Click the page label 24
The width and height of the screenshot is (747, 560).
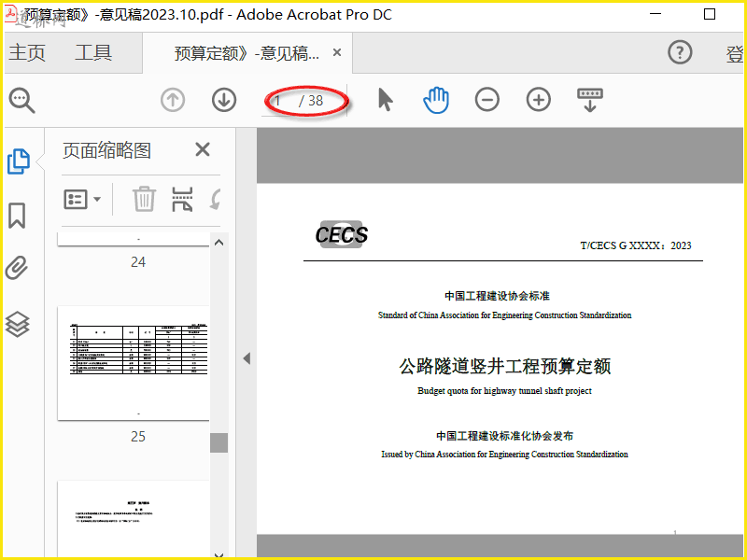(x=138, y=262)
